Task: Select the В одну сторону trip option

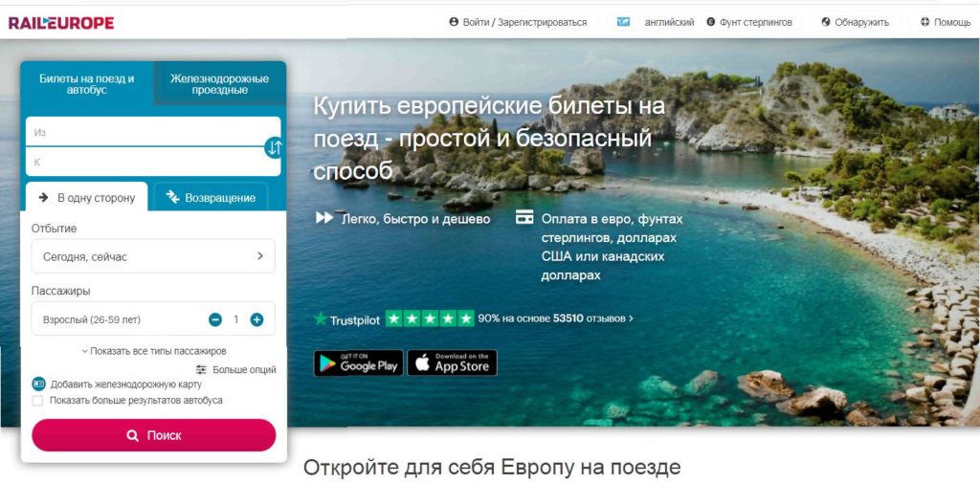Action: pos(87,197)
